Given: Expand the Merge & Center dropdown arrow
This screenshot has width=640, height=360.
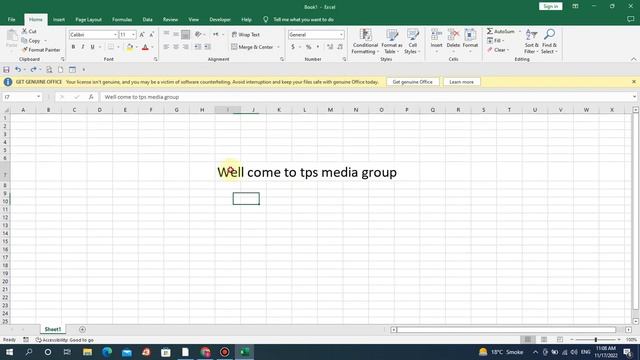Looking at the screenshot, I should point(278,47).
